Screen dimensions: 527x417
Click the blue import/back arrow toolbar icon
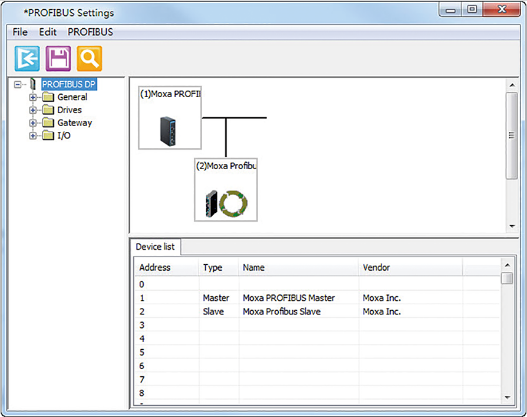[x=27, y=58]
